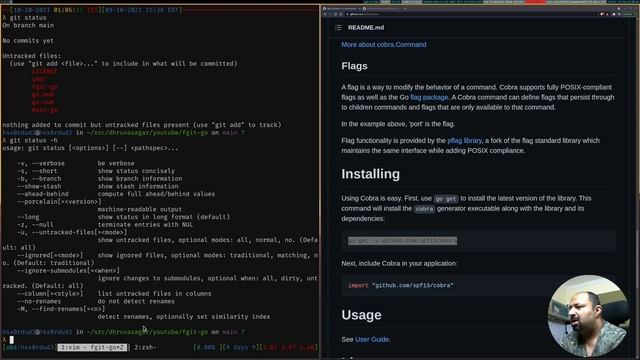Screen dimensions: 640x360
Task: Click '-M, --find-renames[=<n>]' option line
Action: pyautogui.click(x=61, y=309)
